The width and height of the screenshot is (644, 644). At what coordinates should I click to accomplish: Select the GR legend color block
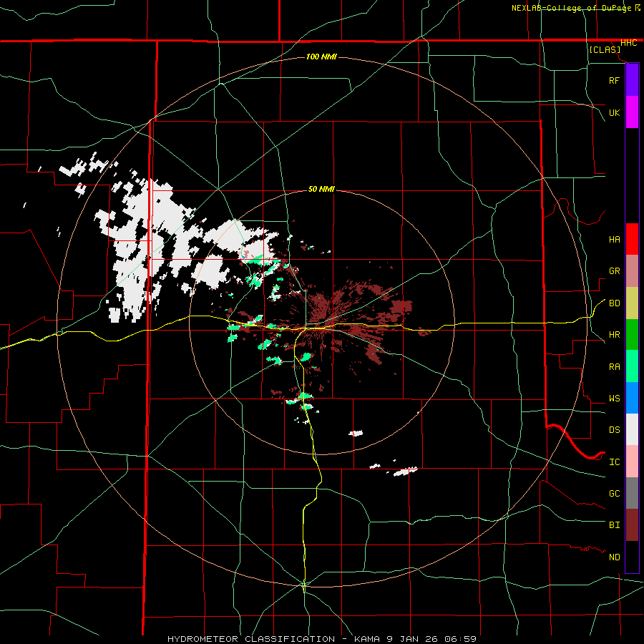point(632,270)
